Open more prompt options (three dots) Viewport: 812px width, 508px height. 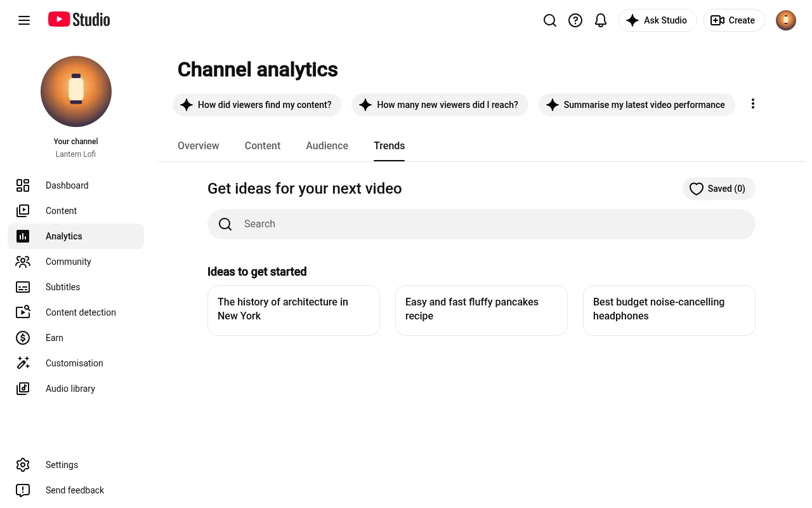tap(753, 104)
